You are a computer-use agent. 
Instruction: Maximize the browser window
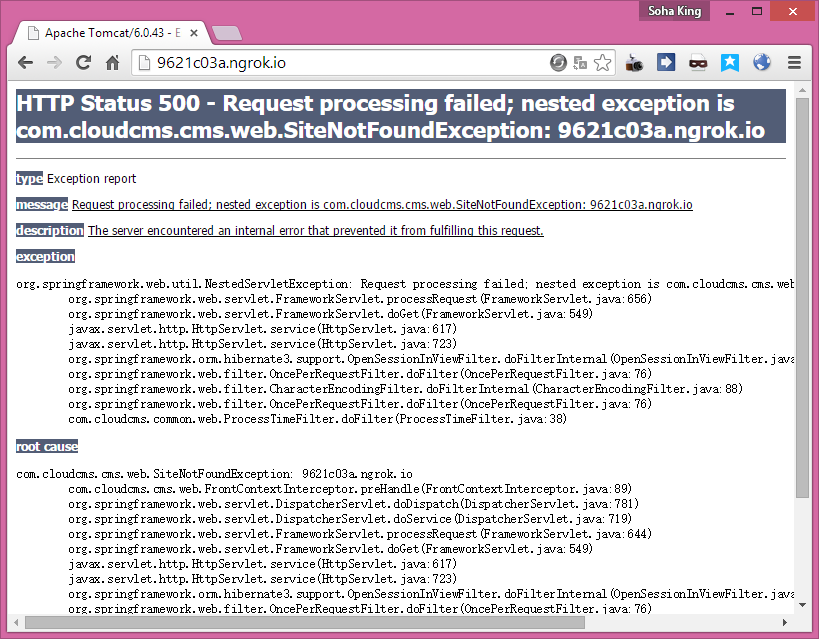click(757, 11)
